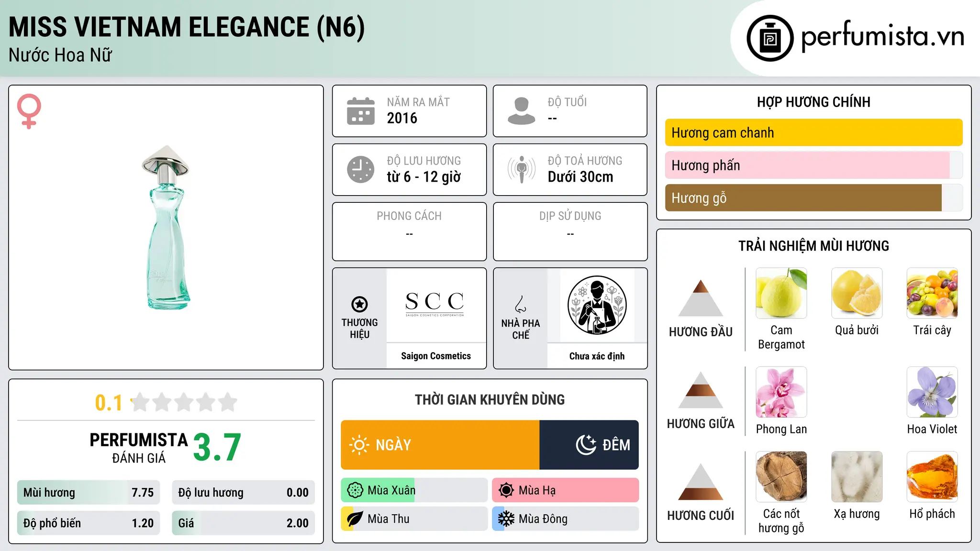
Task: Click the Saigon Cosmetics brand name
Action: click(436, 356)
